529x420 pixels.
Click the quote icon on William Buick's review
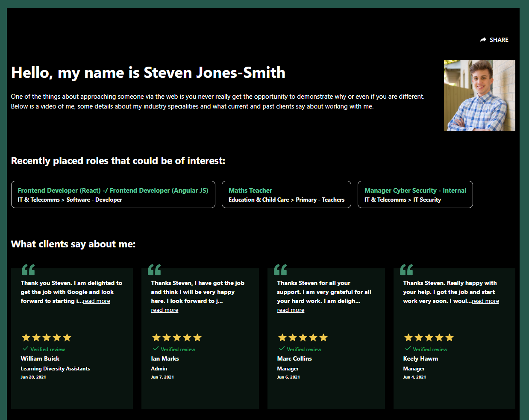pos(28,270)
